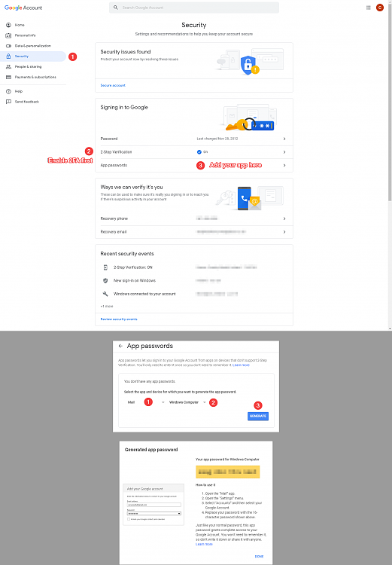The height and width of the screenshot is (565, 392).
Task: Click the Data & personalization icon
Action: pyautogui.click(x=8, y=46)
